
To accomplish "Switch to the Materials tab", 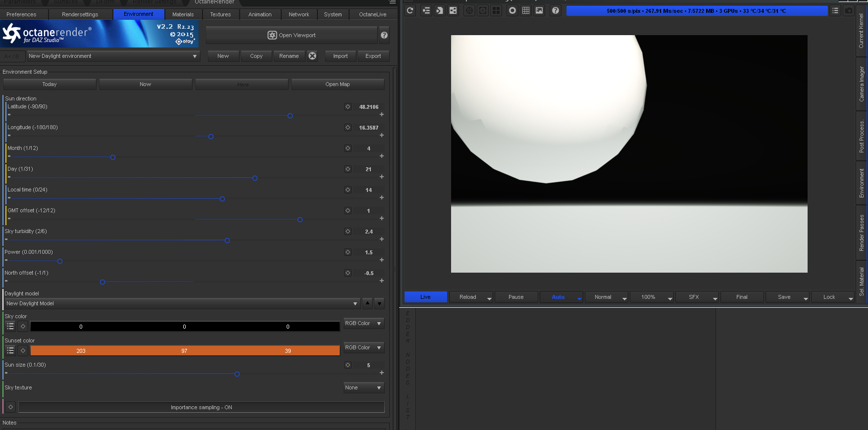I will [x=183, y=14].
